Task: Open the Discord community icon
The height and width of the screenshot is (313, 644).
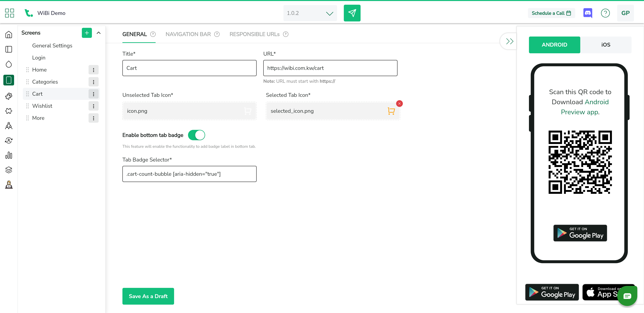Action: point(587,13)
